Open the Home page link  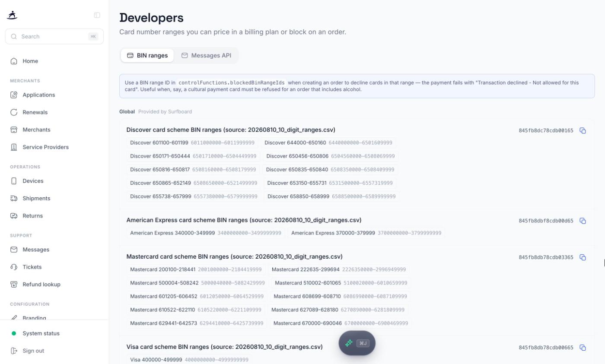(54, 61)
